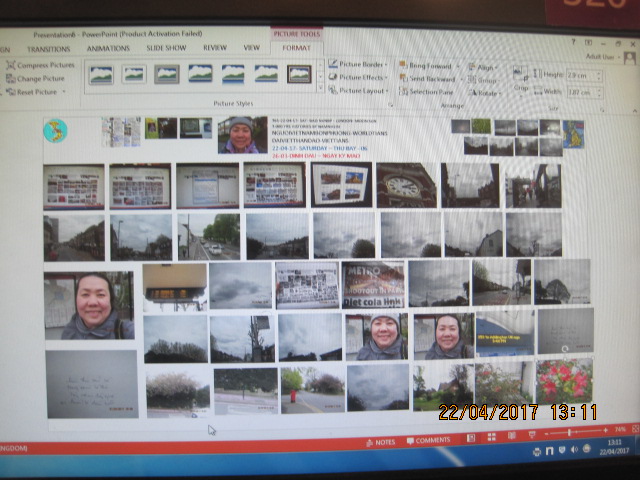640x480 pixels.
Task: Click the zoom in plus button
Action: point(606,430)
